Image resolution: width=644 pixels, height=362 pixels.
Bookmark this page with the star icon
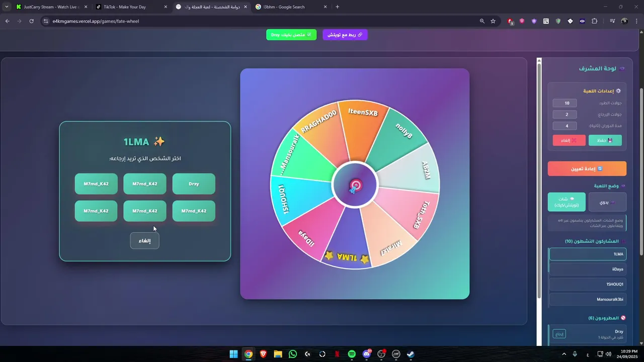point(493,21)
